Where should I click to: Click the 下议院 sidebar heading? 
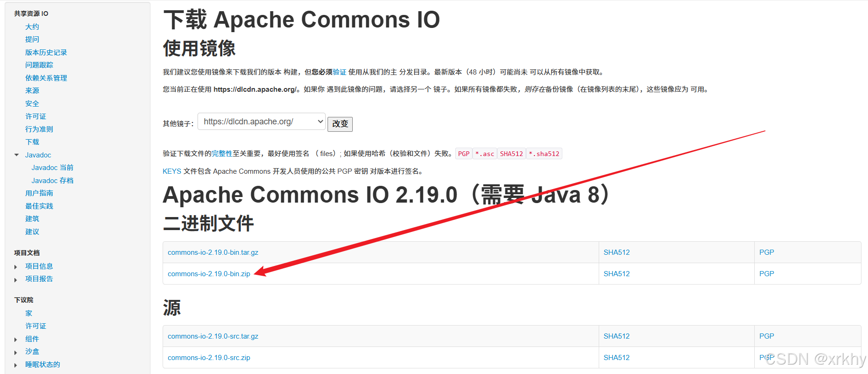pos(24,300)
